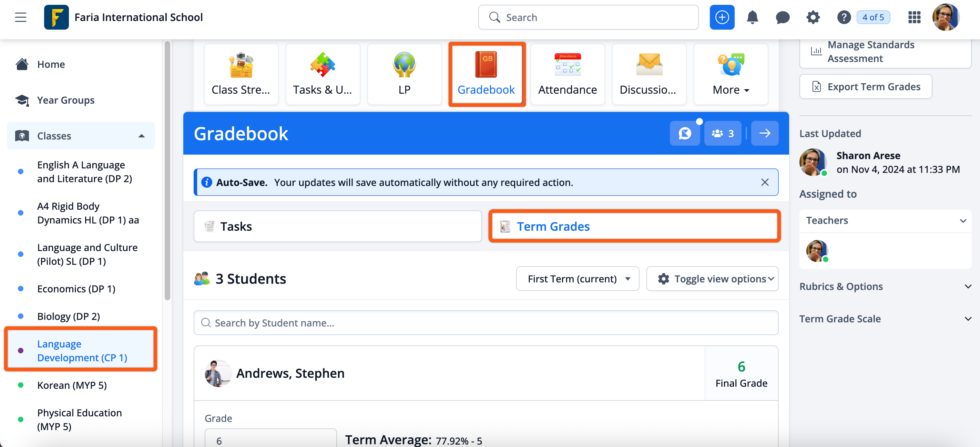Expand the Term Grade Scale section

(x=885, y=319)
